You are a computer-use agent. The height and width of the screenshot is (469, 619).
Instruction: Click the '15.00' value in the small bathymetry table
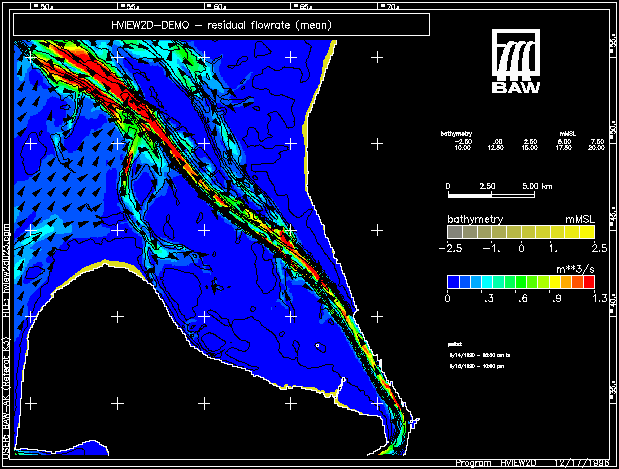tap(530, 148)
